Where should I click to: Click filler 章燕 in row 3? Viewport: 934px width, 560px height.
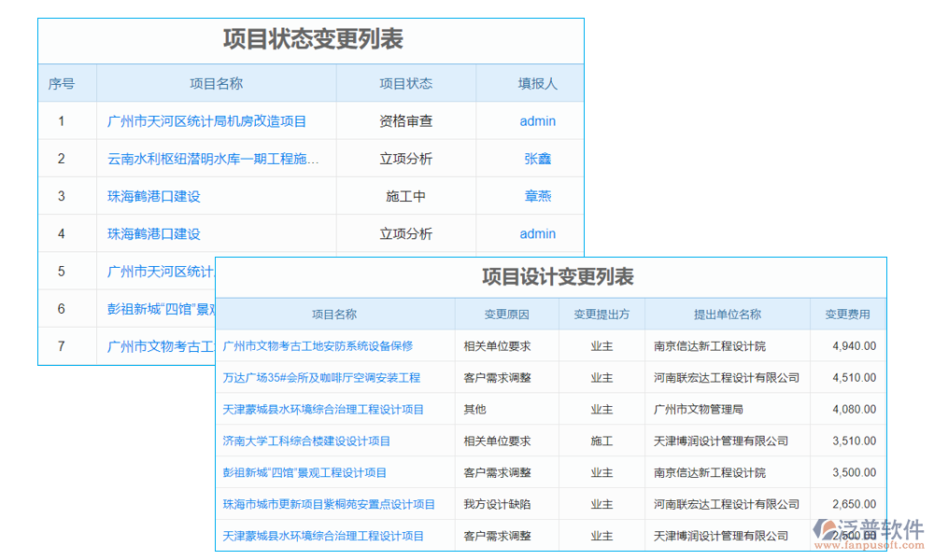coord(537,196)
